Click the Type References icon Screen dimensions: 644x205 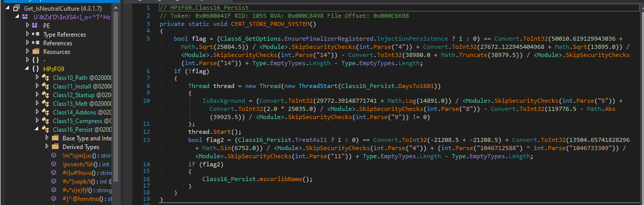(x=35, y=34)
